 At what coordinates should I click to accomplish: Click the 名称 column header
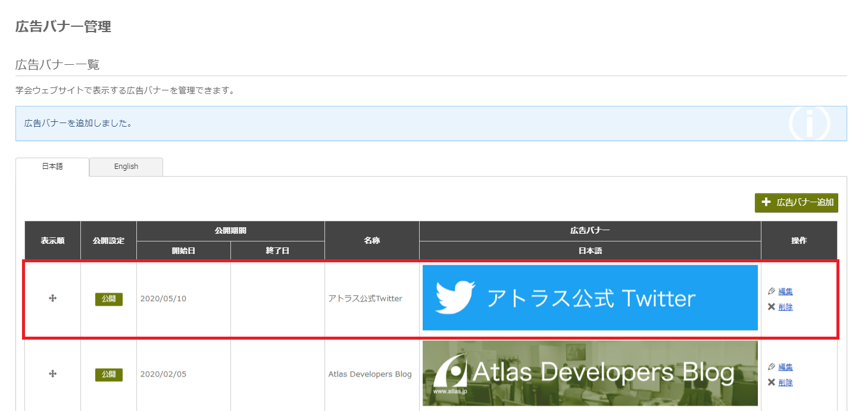click(x=372, y=241)
